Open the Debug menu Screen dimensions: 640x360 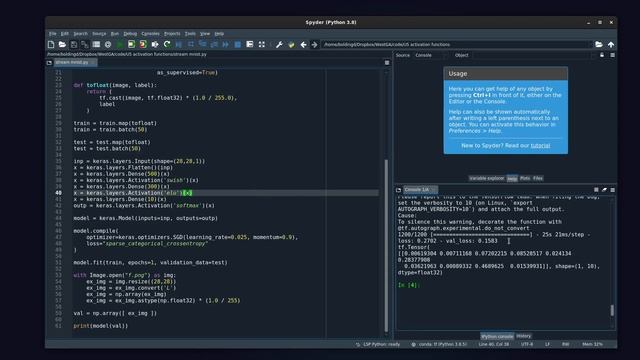pos(130,33)
